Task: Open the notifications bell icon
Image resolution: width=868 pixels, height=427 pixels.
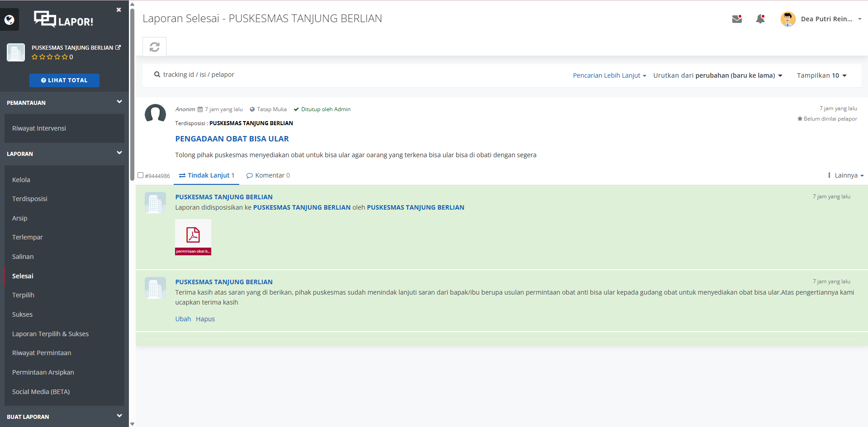Action: click(760, 19)
